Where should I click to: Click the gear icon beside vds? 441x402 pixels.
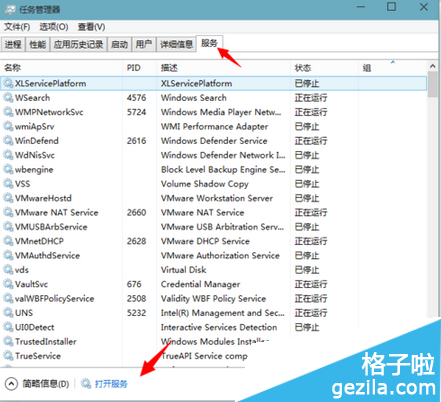(x=8, y=270)
